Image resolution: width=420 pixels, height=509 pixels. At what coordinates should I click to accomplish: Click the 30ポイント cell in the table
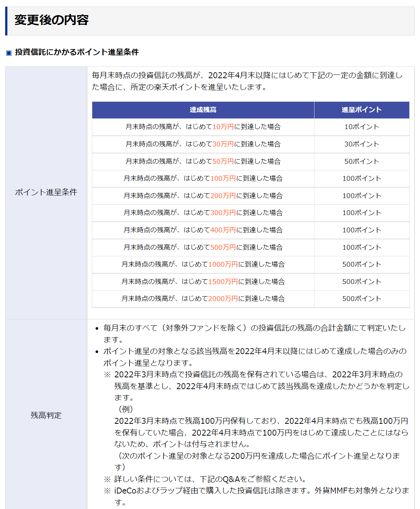(361, 144)
